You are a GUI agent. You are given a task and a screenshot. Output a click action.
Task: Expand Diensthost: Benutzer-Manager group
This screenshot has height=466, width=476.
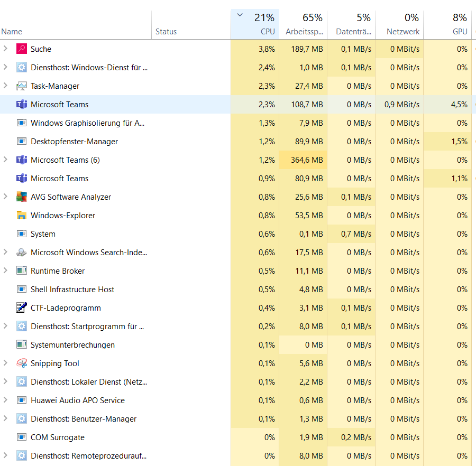click(5, 418)
